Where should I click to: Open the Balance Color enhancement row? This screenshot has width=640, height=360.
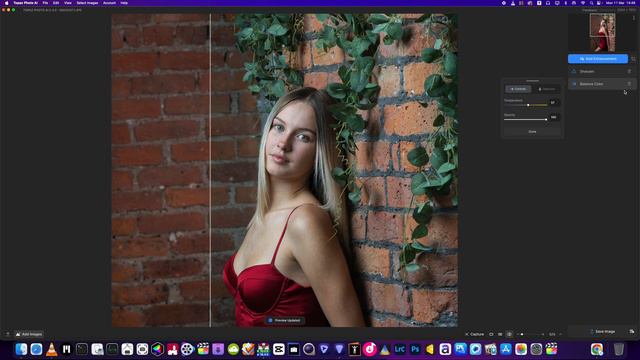602,84
